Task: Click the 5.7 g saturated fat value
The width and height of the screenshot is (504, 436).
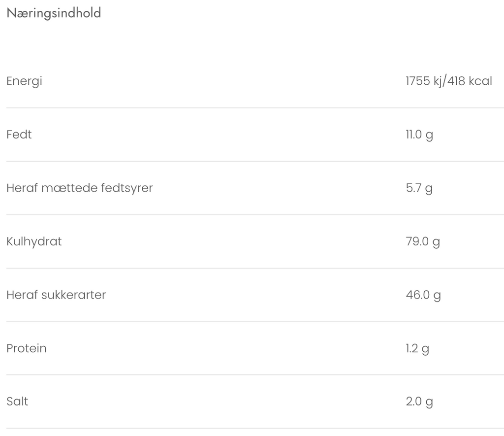Action: click(419, 188)
